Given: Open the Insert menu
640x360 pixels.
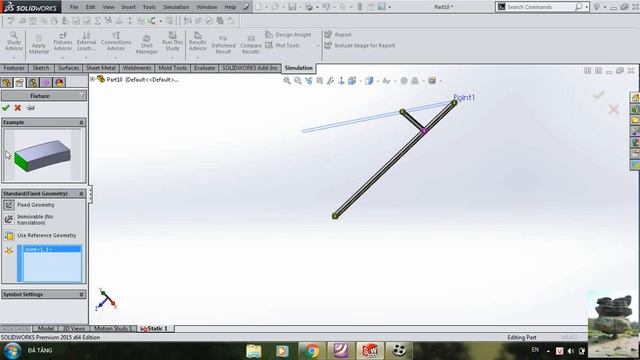Looking at the screenshot, I should tap(129, 7).
